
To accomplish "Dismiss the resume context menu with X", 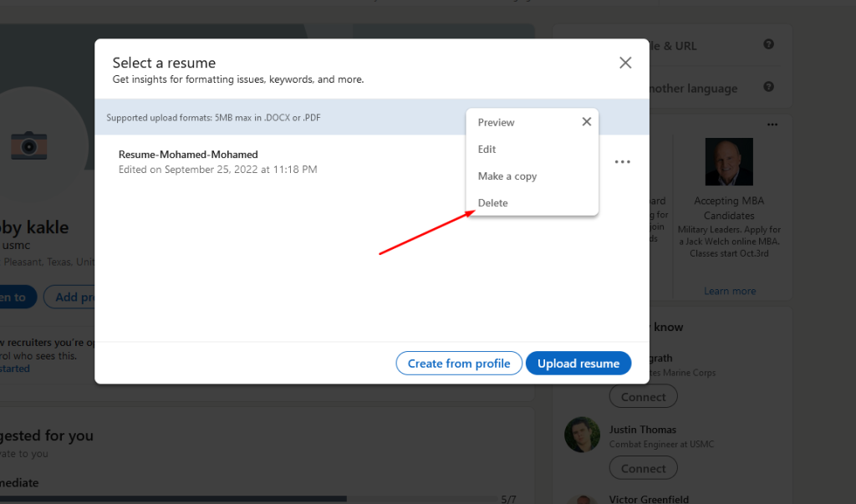I will click(x=586, y=122).
